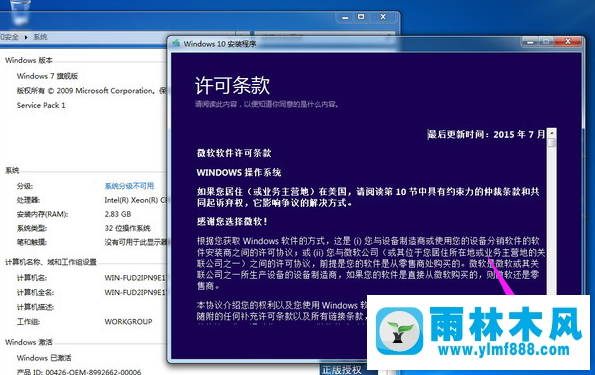Image resolution: width=595 pixels, height=375 pixels.
Task: Click the license scrollbar track below the thumb
Action: 552,220
